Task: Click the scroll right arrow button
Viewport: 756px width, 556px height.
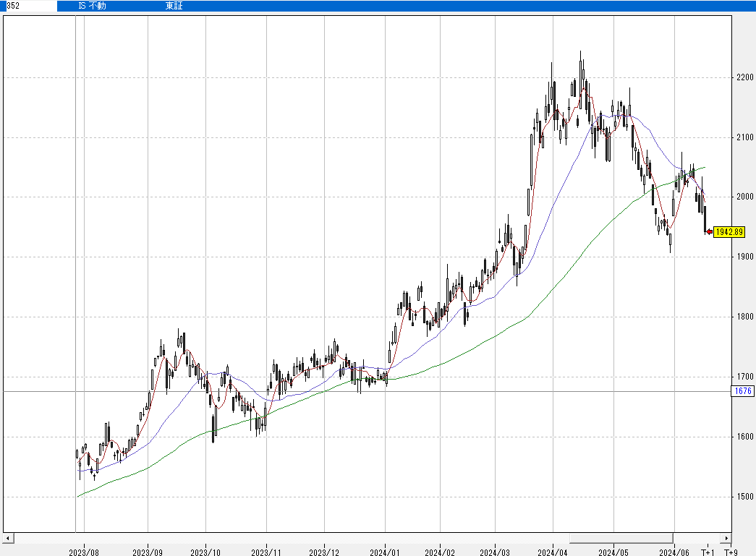Action: click(726, 538)
